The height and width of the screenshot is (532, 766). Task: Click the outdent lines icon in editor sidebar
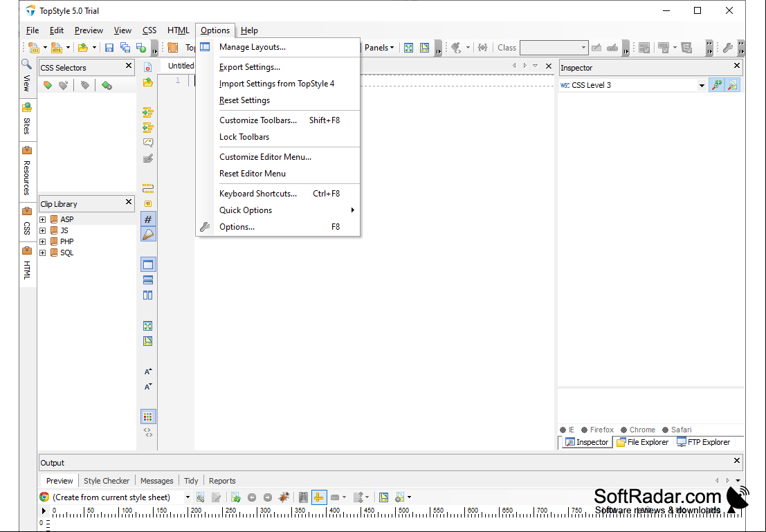tap(148, 128)
